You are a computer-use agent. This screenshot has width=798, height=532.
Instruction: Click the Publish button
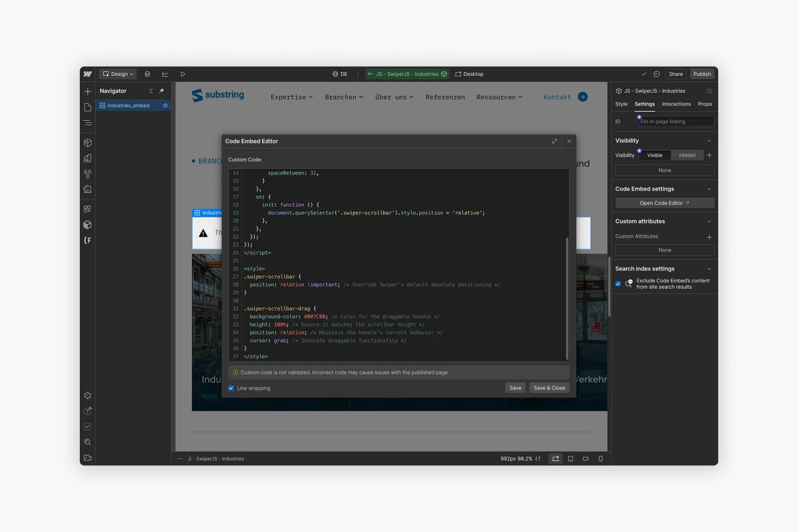tap(702, 74)
